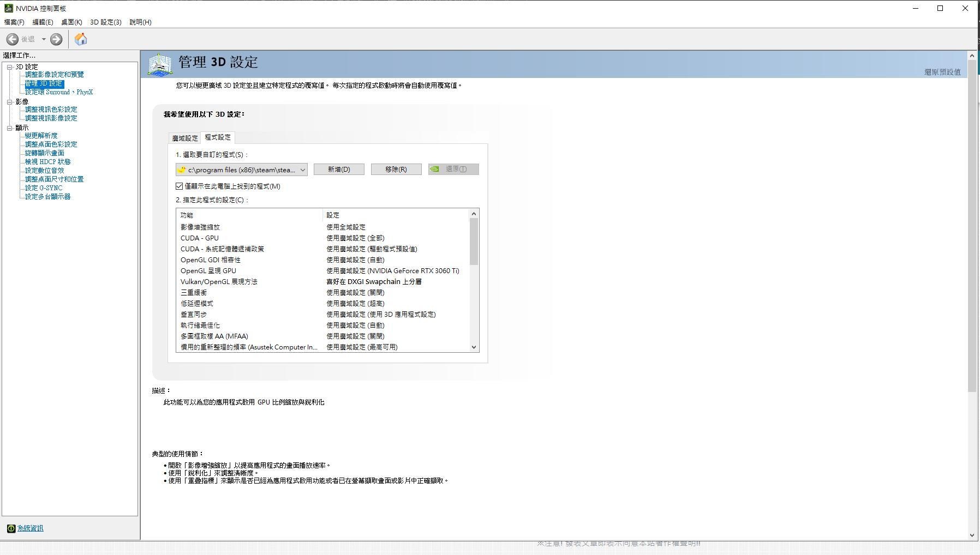The width and height of the screenshot is (980, 555).
Task: Click settings list scrollbar down arrow
Action: pos(474,347)
